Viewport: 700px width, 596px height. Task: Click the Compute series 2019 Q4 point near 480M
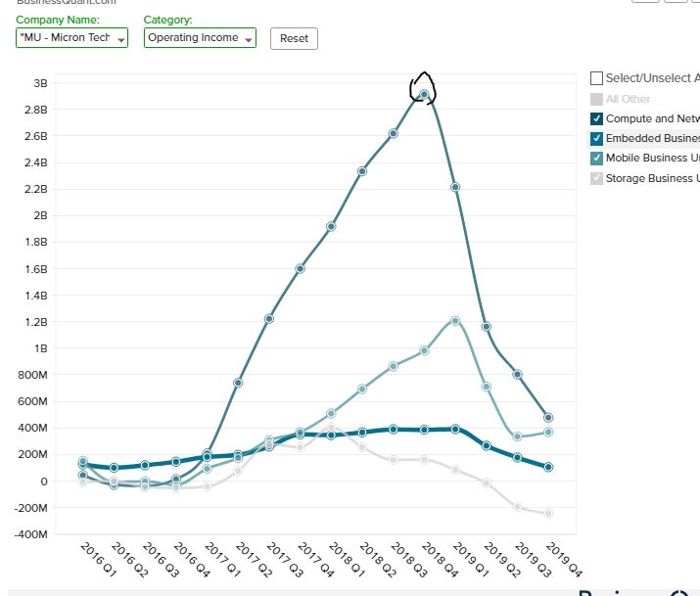coord(548,418)
